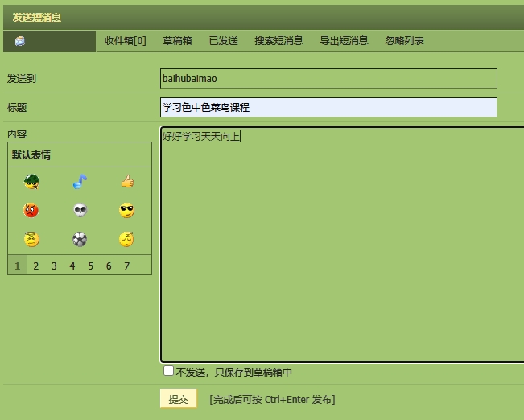This screenshot has width=524, height=420.
Task: Go to emoticon page 2
Action: (x=35, y=266)
